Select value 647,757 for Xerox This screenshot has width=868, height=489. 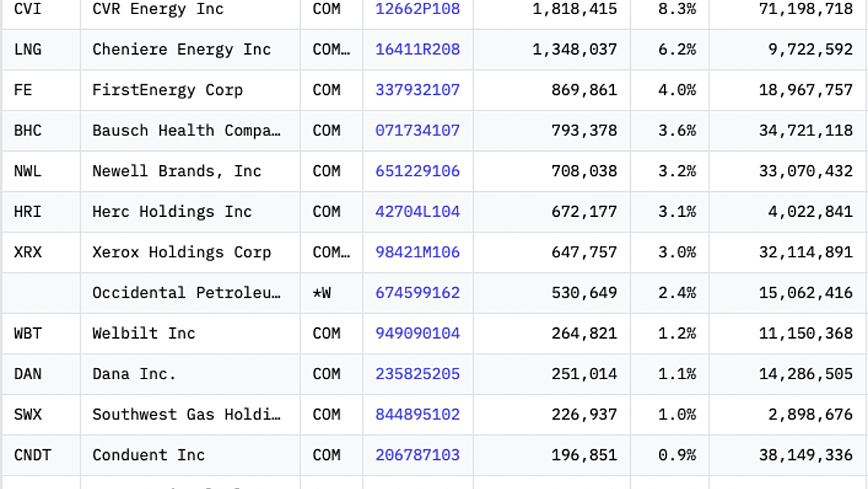coord(584,252)
